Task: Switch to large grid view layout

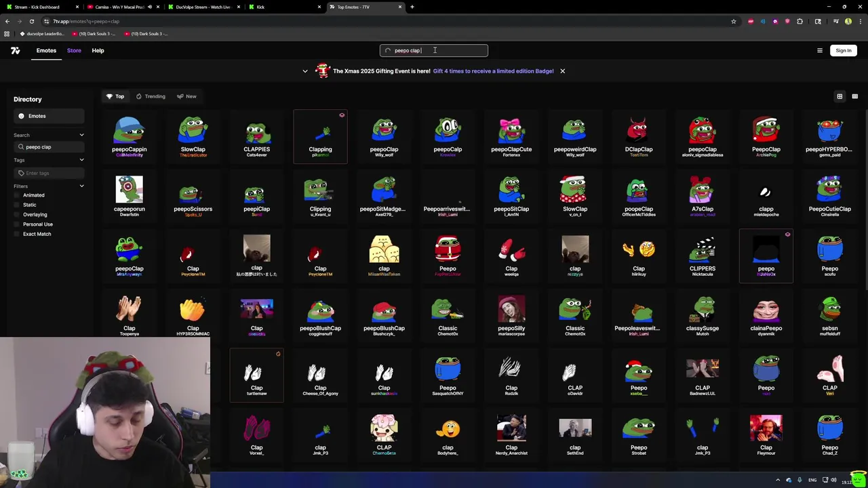Action: (840, 96)
